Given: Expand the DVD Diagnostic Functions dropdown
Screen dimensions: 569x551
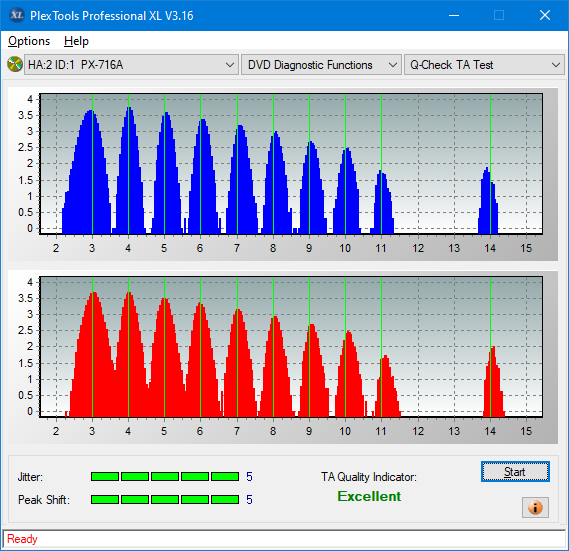Looking at the screenshot, I should (321, 65).
